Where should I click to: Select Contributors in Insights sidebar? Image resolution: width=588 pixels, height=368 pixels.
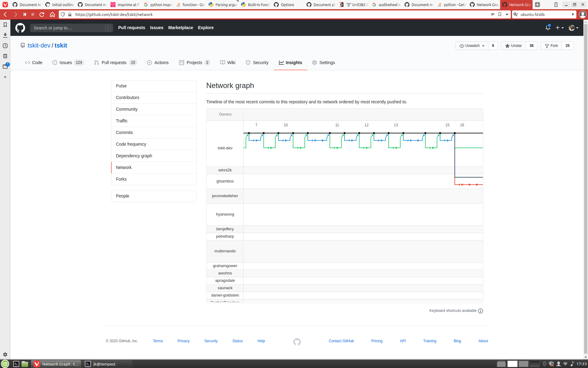click(x=127, y=98)
